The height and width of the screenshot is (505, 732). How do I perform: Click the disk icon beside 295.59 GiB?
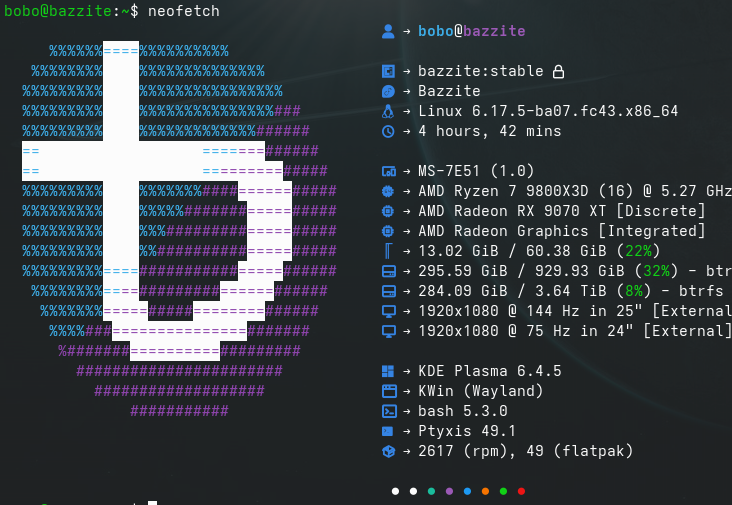point(388,271)
